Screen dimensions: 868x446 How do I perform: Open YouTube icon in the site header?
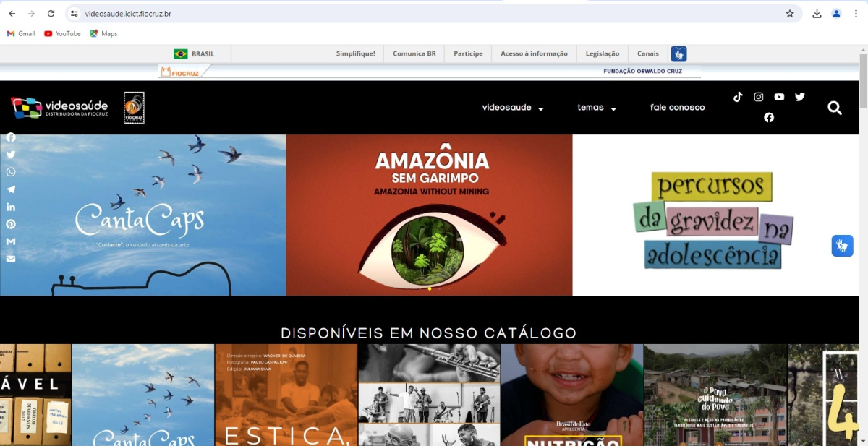point(779,97)
